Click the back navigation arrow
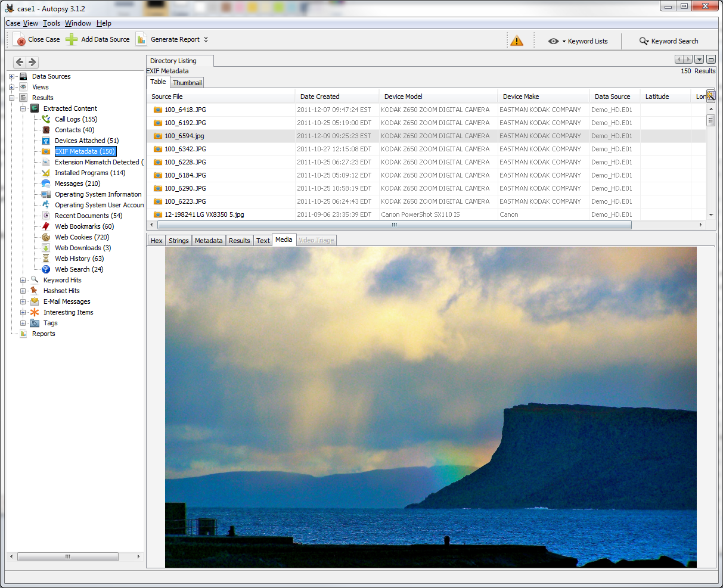This screenshot has height=588, width=723. (20, 62)
